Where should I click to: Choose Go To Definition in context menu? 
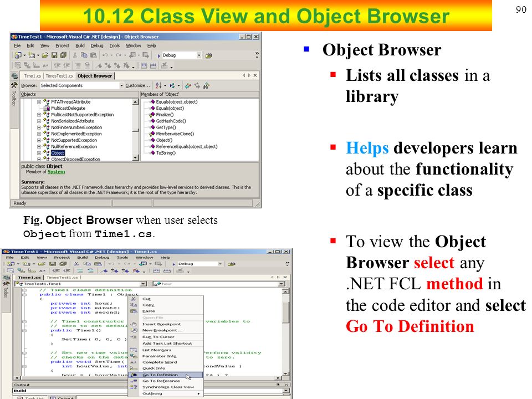click(166, 375)
